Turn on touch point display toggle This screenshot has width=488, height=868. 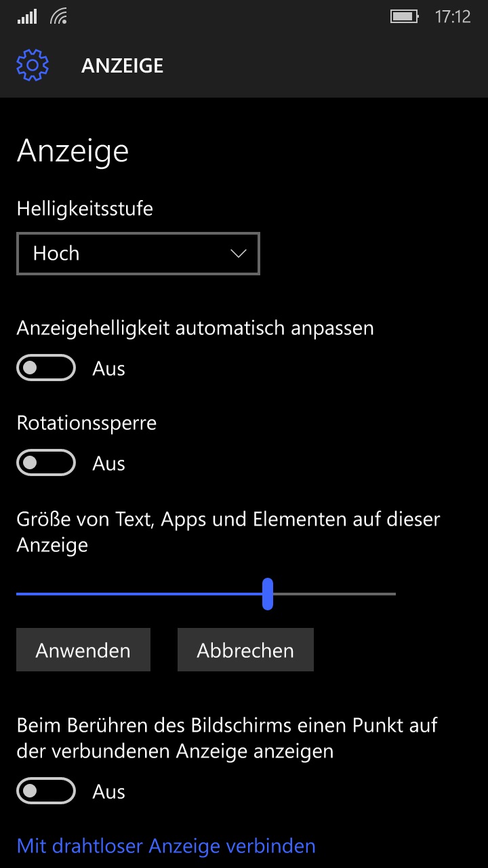(x=46, y=791)
